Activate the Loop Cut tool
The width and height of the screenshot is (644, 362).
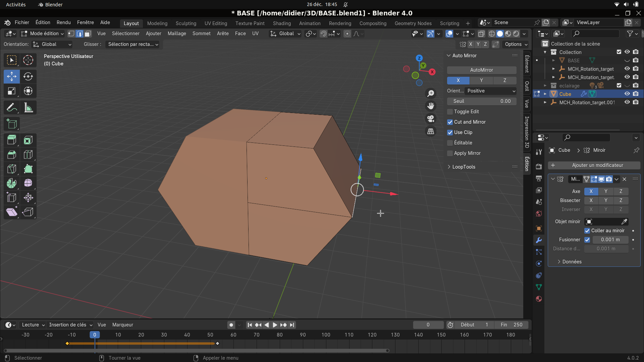(x=28, y=155)
